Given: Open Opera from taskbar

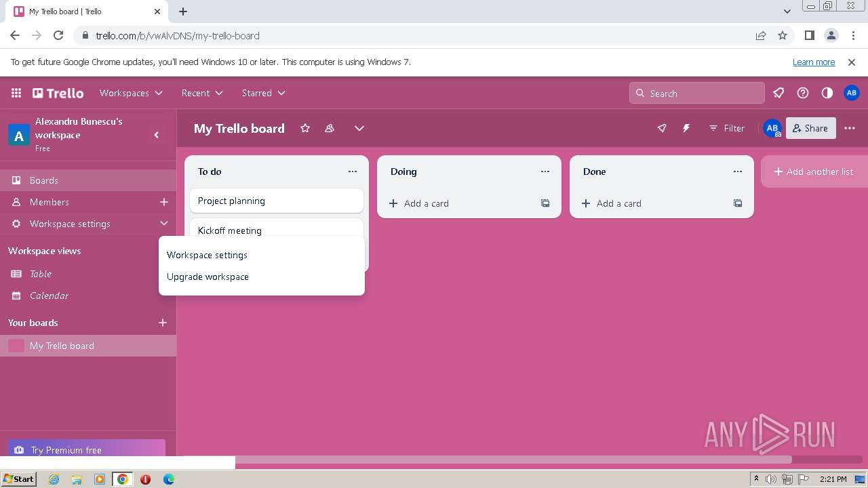Looking at the screenshot, I should tap(145, 479).
